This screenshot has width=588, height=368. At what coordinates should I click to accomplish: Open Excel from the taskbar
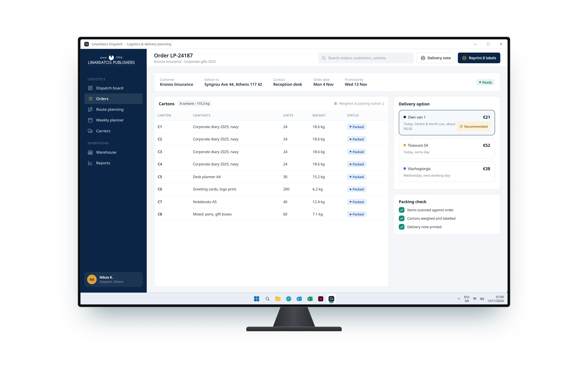(x=310, y=299)
